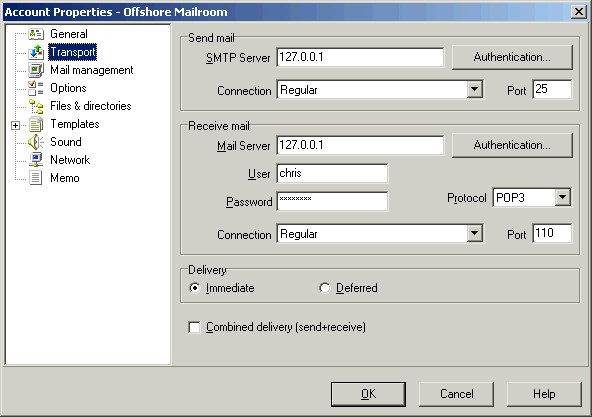Open the Memo page icon

click(36, 178)
